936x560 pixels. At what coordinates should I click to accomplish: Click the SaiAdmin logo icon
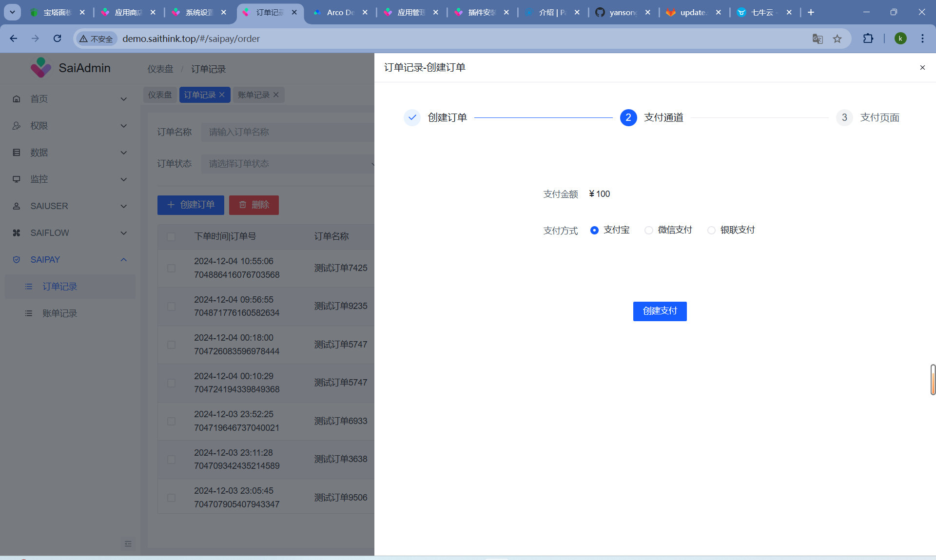[x=40, y=68]
